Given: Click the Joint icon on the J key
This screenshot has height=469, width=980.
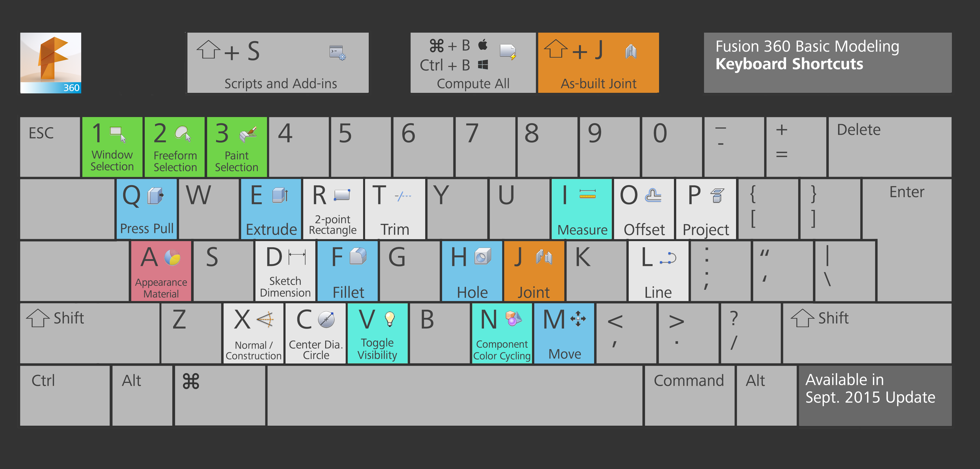Looking at the screenshot, I should [544, 257].
